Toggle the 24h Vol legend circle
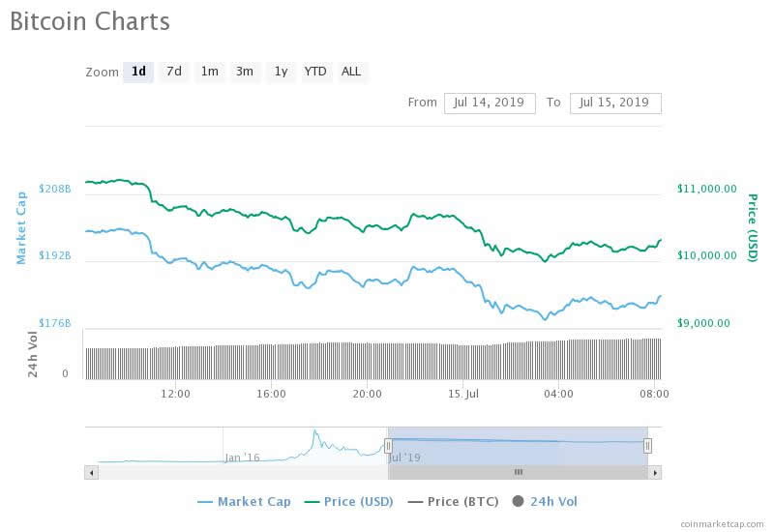The height and width of the screenshot is (532, 774). pos(518,501)
